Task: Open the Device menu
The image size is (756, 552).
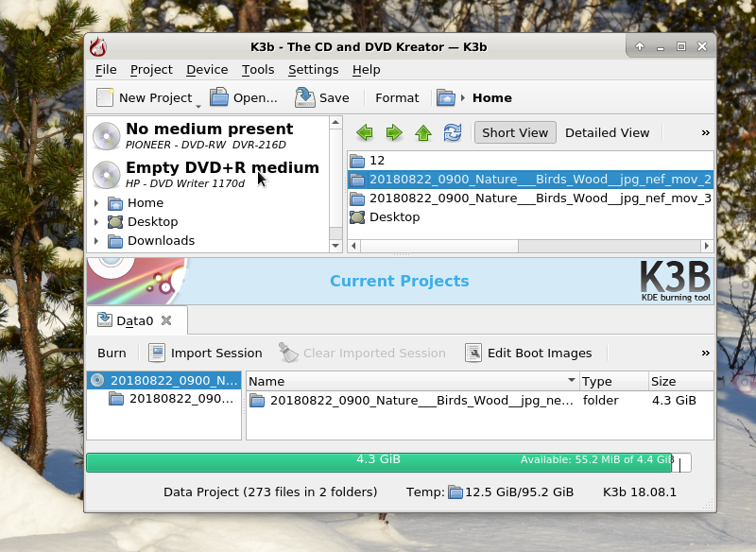Action: pos(207,70)
